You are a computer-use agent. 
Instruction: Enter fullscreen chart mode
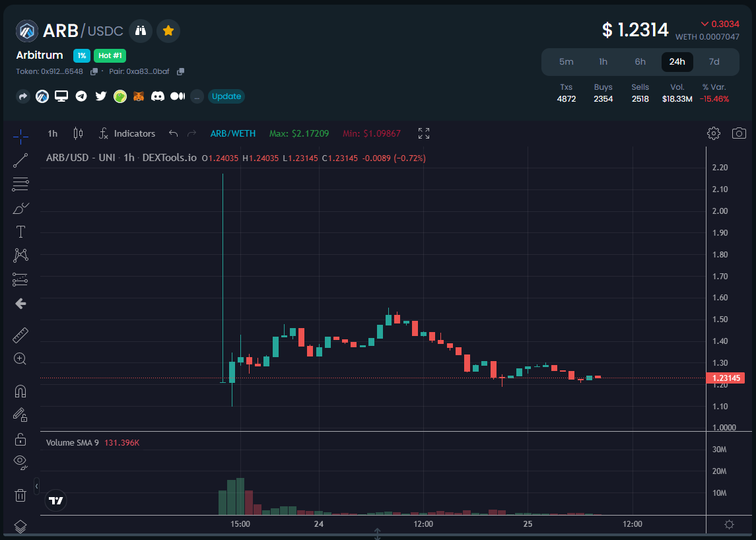(424, 133)
